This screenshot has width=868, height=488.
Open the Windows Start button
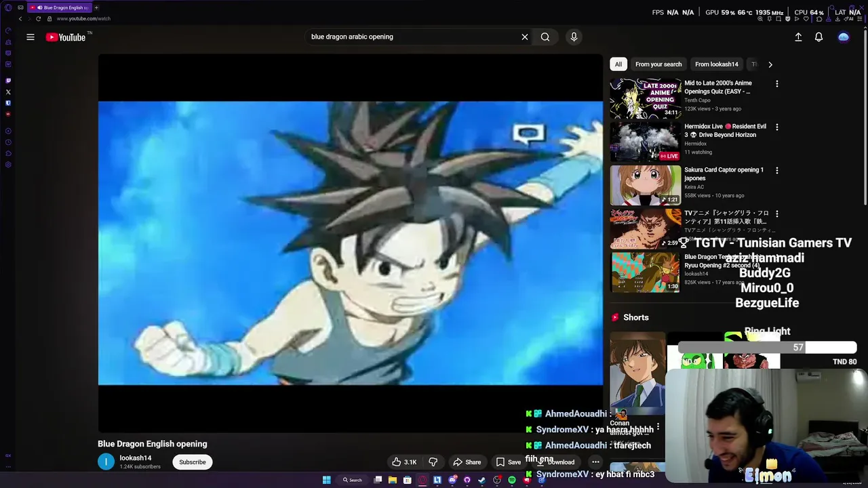pos(327,480)
